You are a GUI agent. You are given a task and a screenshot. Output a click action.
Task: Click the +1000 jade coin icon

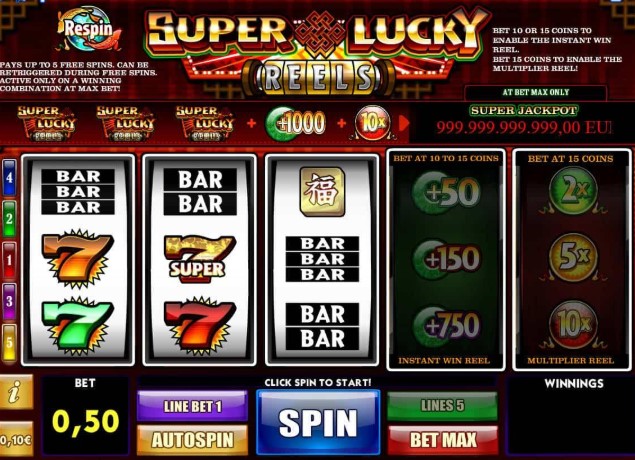coord(295,123)
